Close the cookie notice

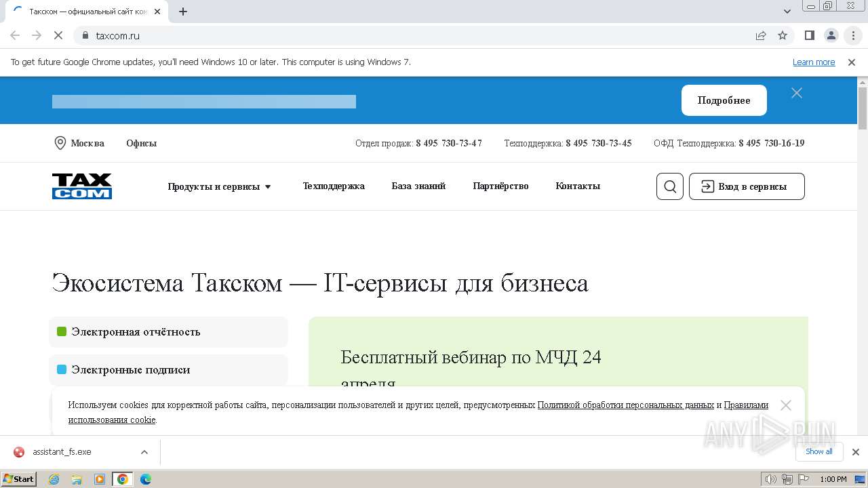pos(786,405)
